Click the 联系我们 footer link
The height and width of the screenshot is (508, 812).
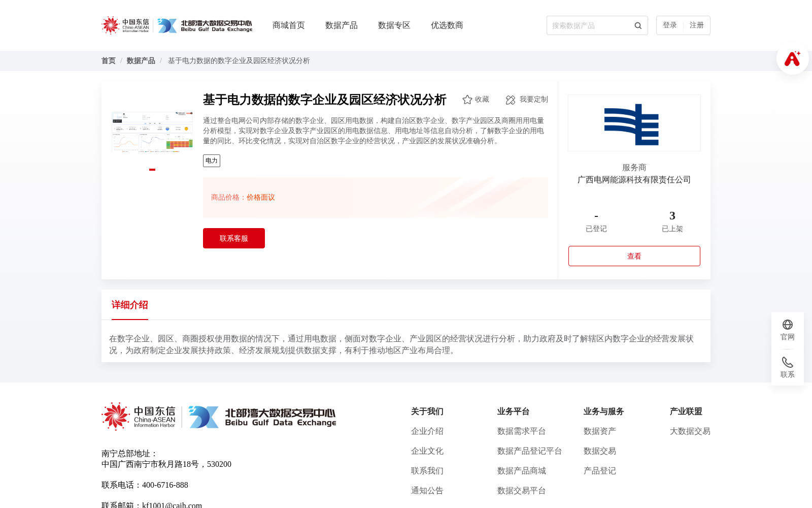click(427, 471)
